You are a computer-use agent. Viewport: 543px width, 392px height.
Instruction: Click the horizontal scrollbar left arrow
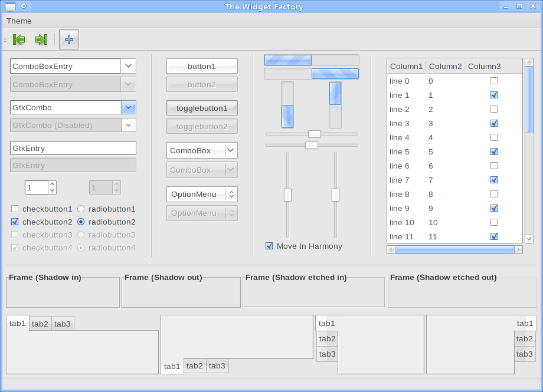[391, 250]
